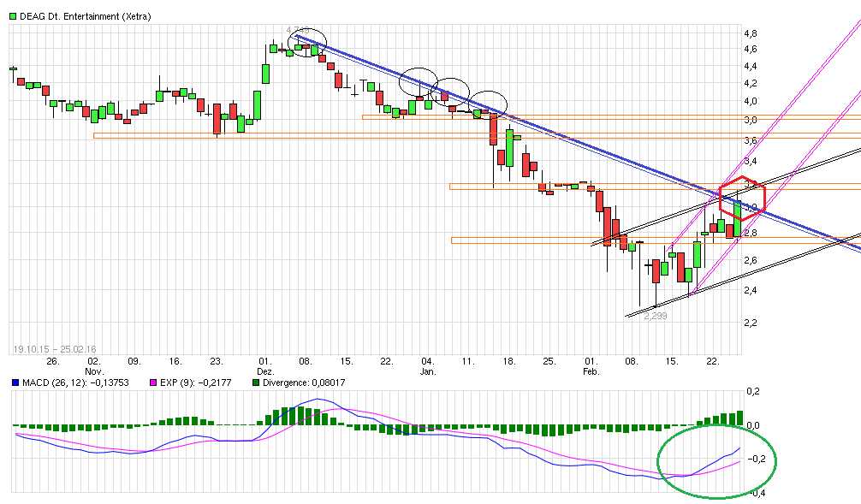Click the "Divergence: 0,08017" label
Image resolution: width=861 pixels, height=504 pixels.
(304, 382)
